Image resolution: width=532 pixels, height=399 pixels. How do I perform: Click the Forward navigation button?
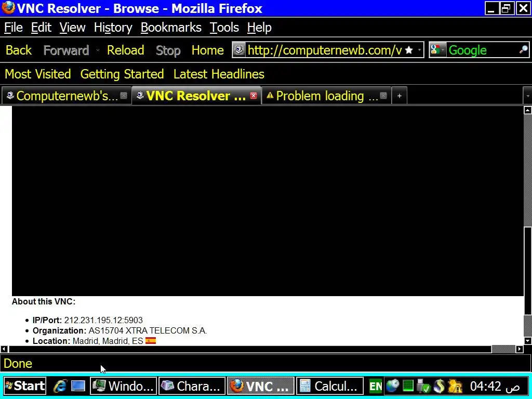pyautogui.click(x=66, y=50)
